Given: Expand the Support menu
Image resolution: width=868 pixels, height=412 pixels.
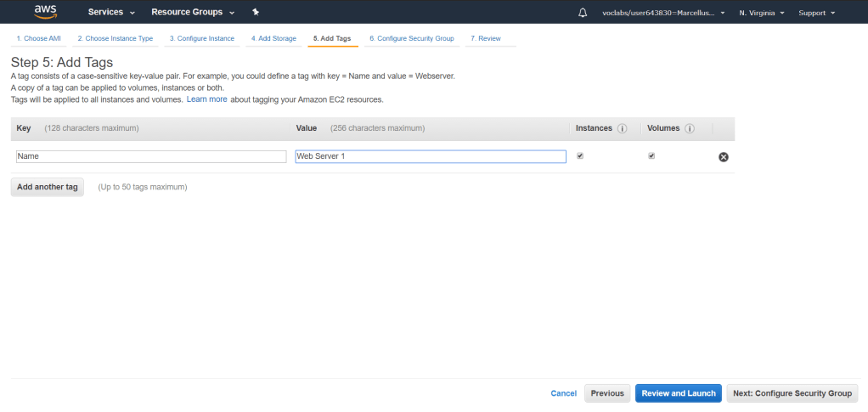Looking at the screenshot, I should 817,13.
